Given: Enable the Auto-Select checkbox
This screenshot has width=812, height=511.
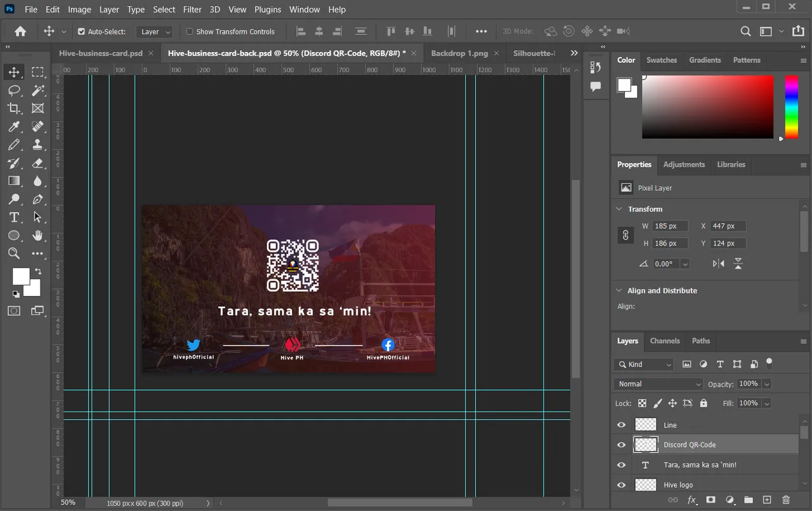Looking at the screenshot, I should (x=81, y=31).
